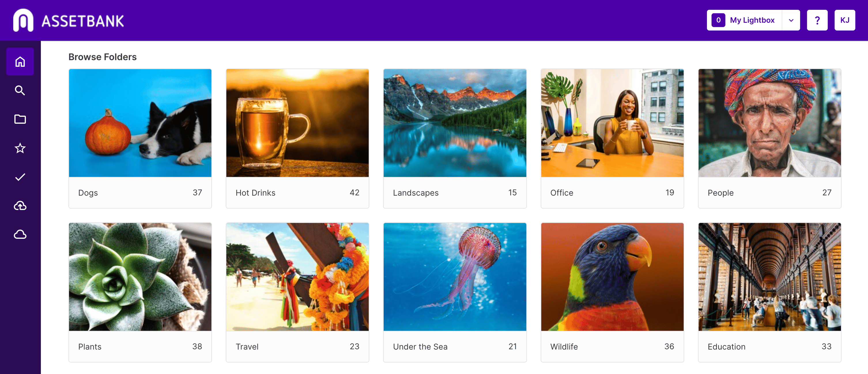Expand the My Lightbox dropdown arrow
868x374 pixels.
point(791,20)
